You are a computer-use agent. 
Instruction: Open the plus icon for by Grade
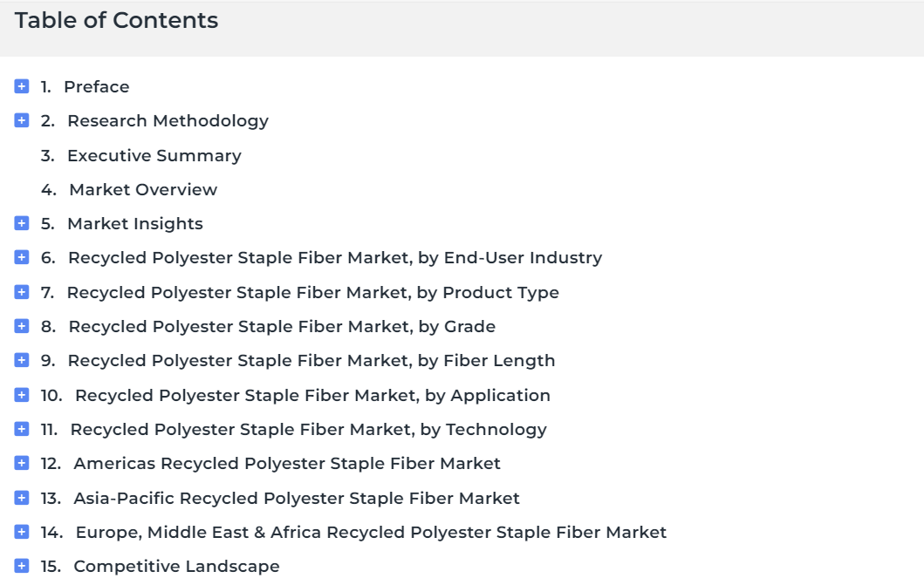22,327
